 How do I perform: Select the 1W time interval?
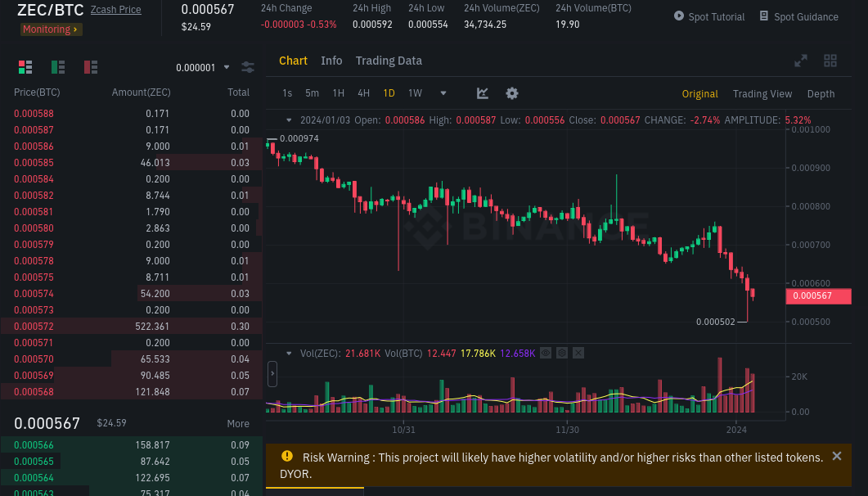(x=415, y=93)
